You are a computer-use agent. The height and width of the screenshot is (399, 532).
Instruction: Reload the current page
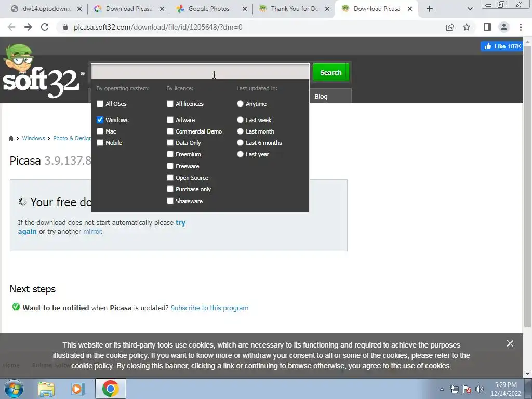pyautogui.click(x=45, y=27)
